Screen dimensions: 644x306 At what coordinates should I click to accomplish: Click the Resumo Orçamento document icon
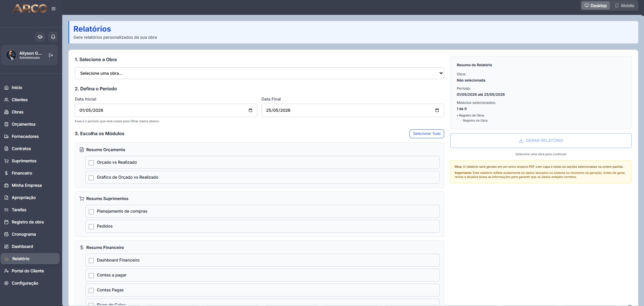pos(82,150)
